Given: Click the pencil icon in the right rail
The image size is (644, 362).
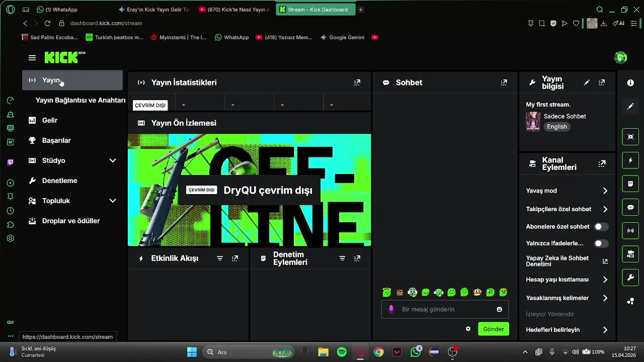Looking at the screenshot, I should (x=630, y=107).
